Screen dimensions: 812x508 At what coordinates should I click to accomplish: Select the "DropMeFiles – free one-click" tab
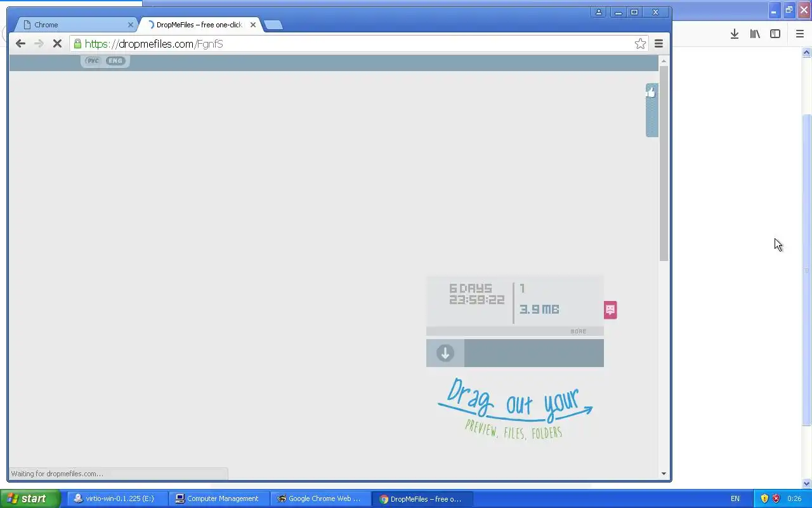pos(198,25)
